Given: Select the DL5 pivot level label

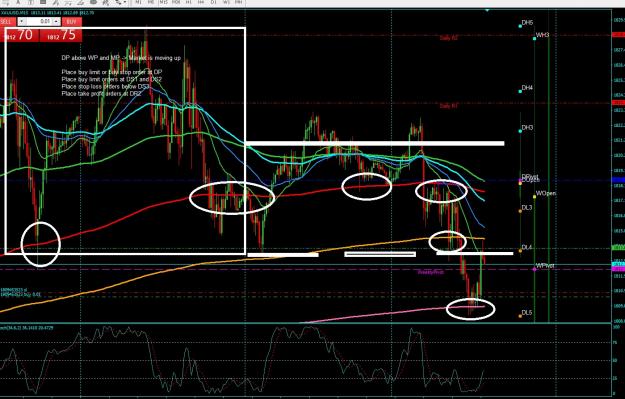Looking at the screenshot, I should pos(527,313).
